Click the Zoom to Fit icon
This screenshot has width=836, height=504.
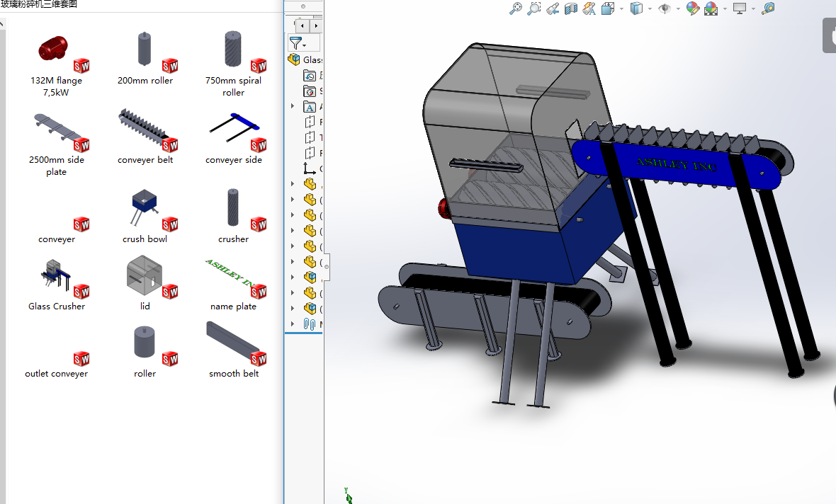click(x=516, y=8)
